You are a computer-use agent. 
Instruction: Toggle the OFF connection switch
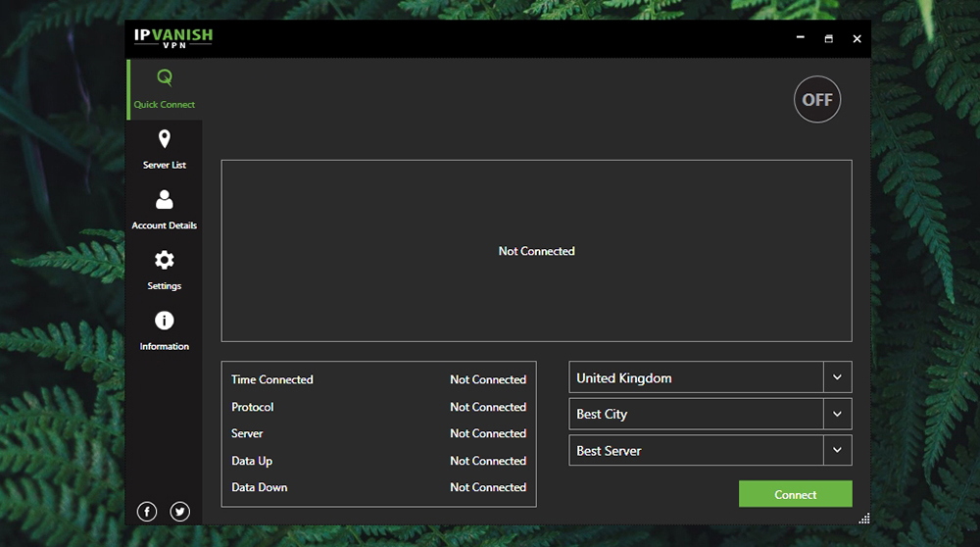817,99
